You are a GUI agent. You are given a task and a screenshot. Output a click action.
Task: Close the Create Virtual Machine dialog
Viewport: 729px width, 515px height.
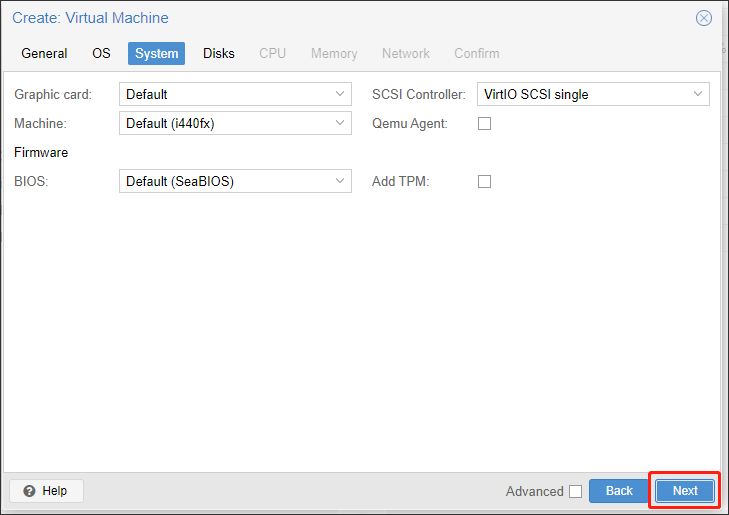[703, 18]
